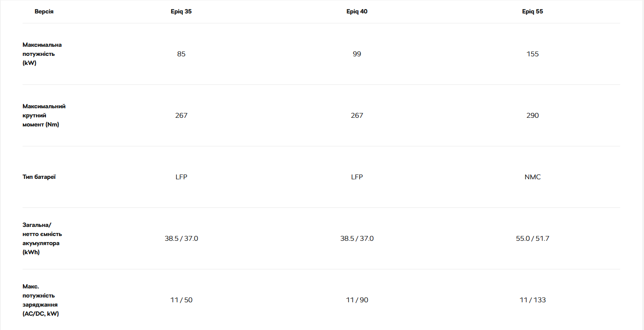Click the 11 / 133 charging value
The width and height of the screenshot is (644, 330).
(x=532, y=300)
